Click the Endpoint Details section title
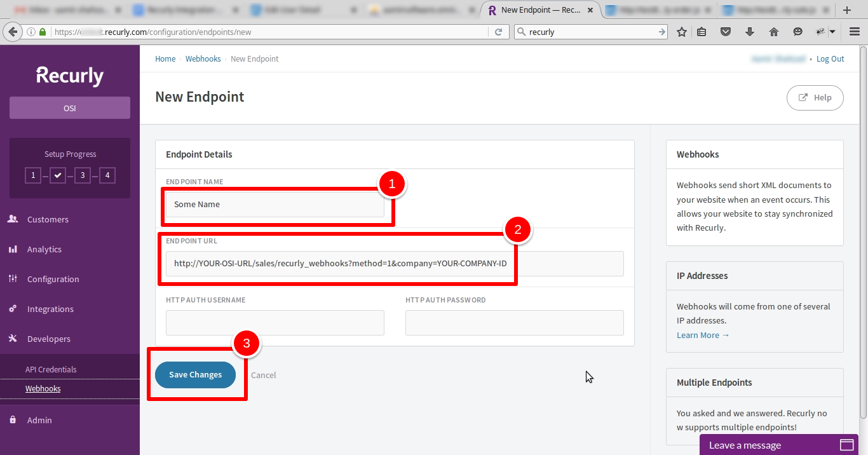 point(199,154)
